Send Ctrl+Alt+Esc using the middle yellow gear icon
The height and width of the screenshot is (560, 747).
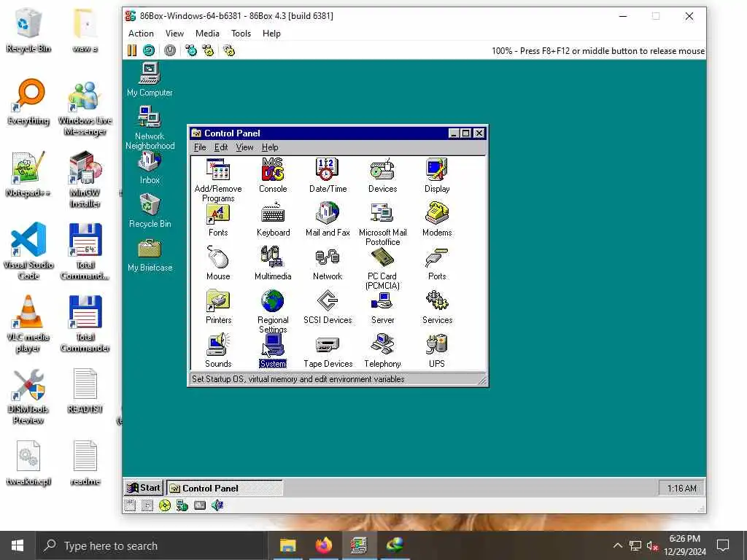click(208, 50)
